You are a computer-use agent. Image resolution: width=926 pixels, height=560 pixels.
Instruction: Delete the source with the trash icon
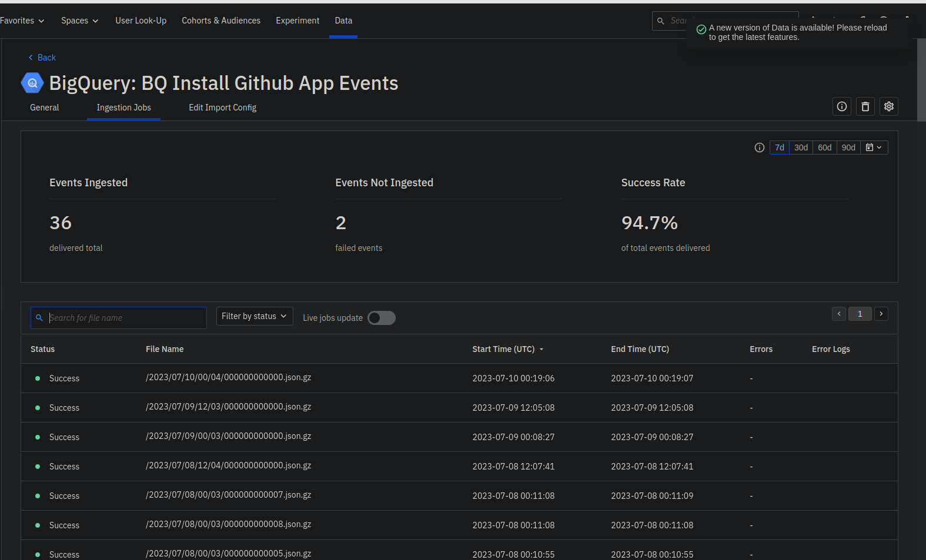pyautogui.click(x=865, y=106)
